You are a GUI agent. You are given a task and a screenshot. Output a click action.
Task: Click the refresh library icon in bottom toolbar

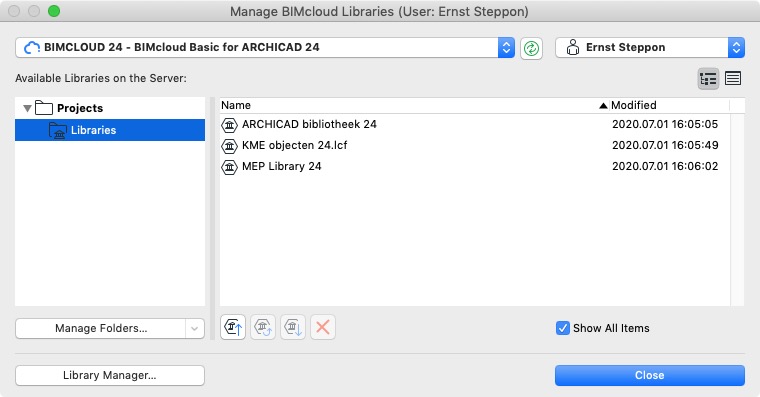(263, 327)
